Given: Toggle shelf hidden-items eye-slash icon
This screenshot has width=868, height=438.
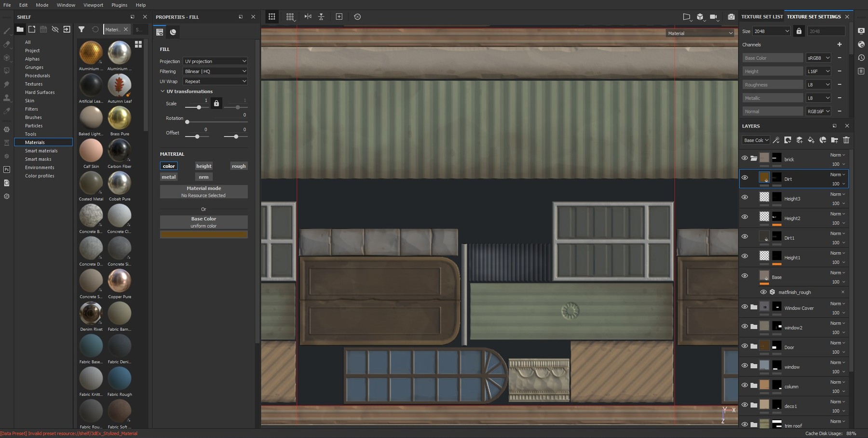Looking at the screenshot, I should click(x=55, y=29).
